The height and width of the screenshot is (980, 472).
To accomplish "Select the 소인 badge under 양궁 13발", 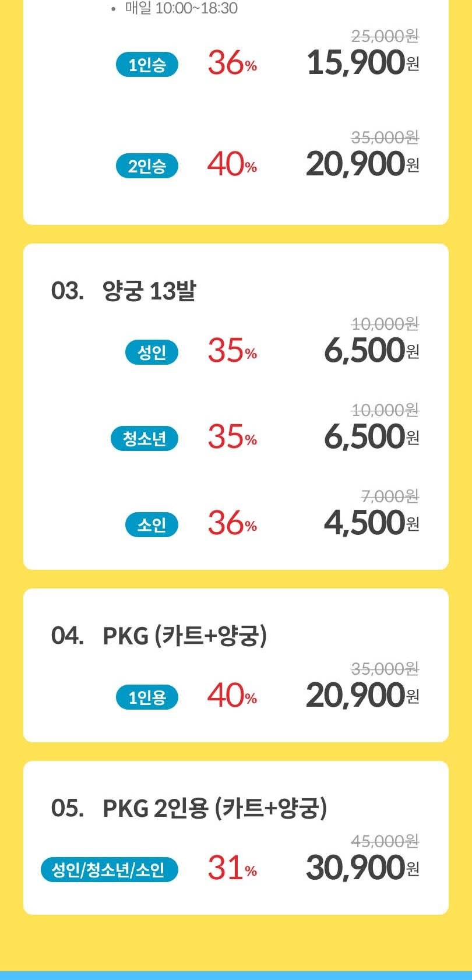I will coord(152,524).
